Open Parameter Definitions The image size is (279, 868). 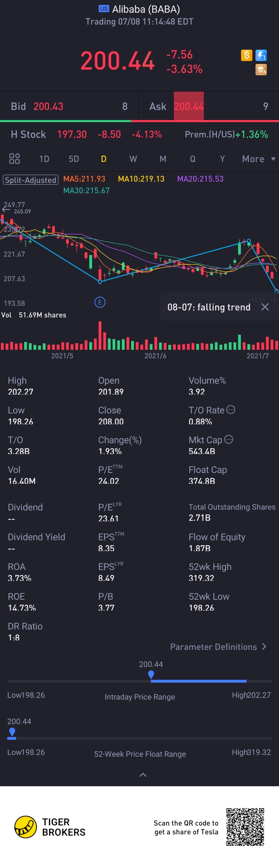point(218,647)
